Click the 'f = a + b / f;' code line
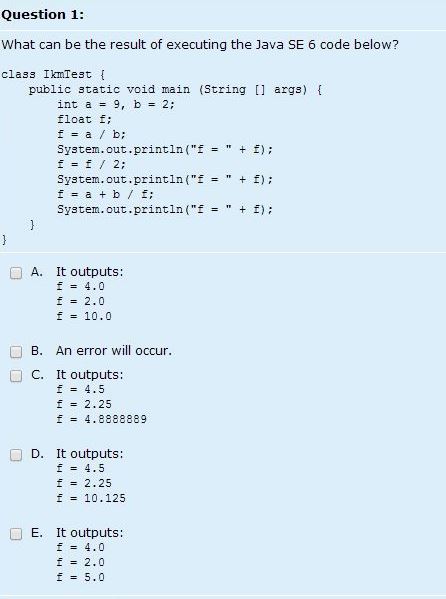 [105, 194]
